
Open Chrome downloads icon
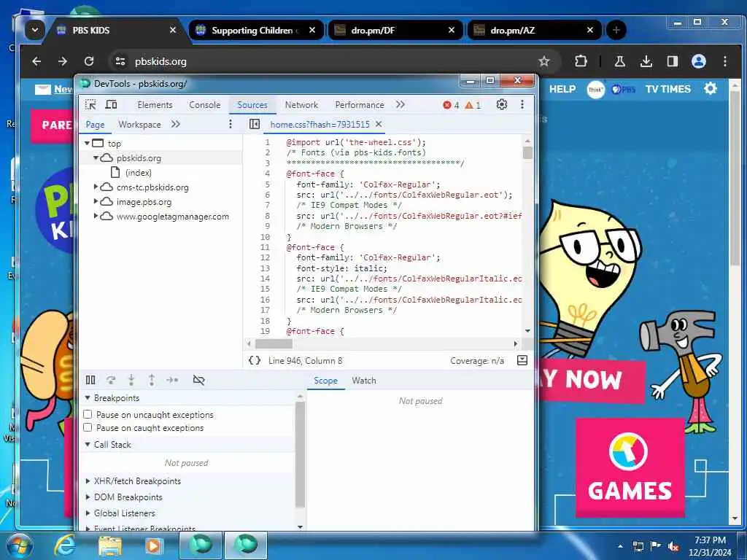point(646,61)
